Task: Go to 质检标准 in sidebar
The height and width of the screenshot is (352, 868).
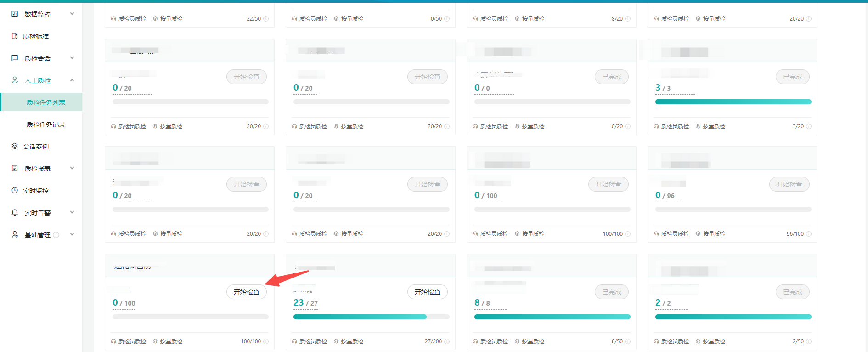Action: tap(36, 36)
